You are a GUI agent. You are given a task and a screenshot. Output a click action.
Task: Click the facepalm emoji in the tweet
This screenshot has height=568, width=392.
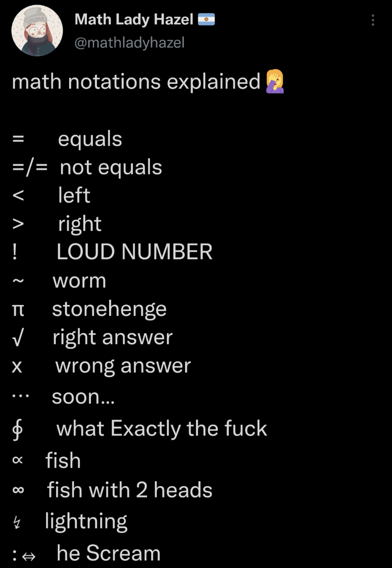point(275,82)
